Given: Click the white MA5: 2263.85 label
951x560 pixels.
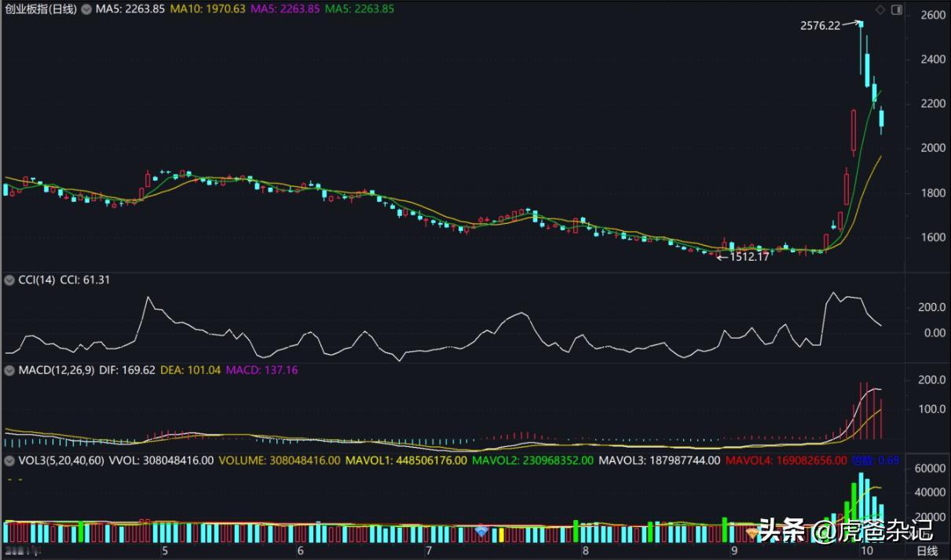Looking at the screenshot, I should pos(130,9).
